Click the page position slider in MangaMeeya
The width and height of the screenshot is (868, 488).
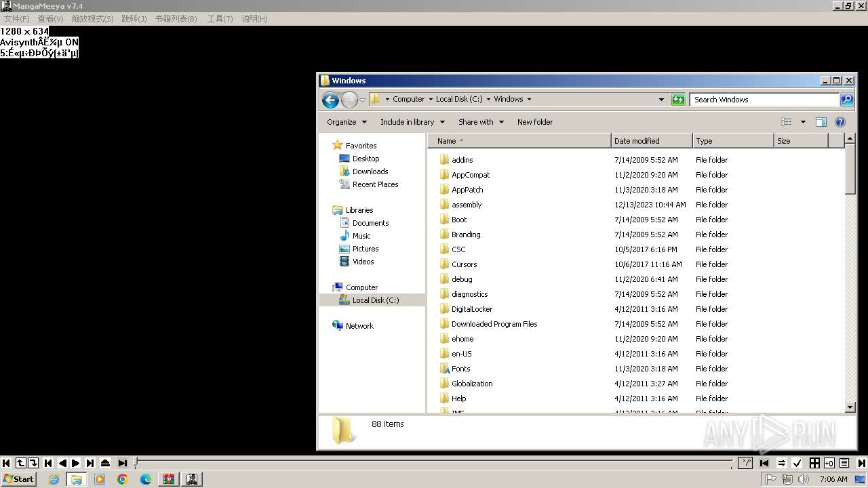pyautogui.click(x=434, y=463)
